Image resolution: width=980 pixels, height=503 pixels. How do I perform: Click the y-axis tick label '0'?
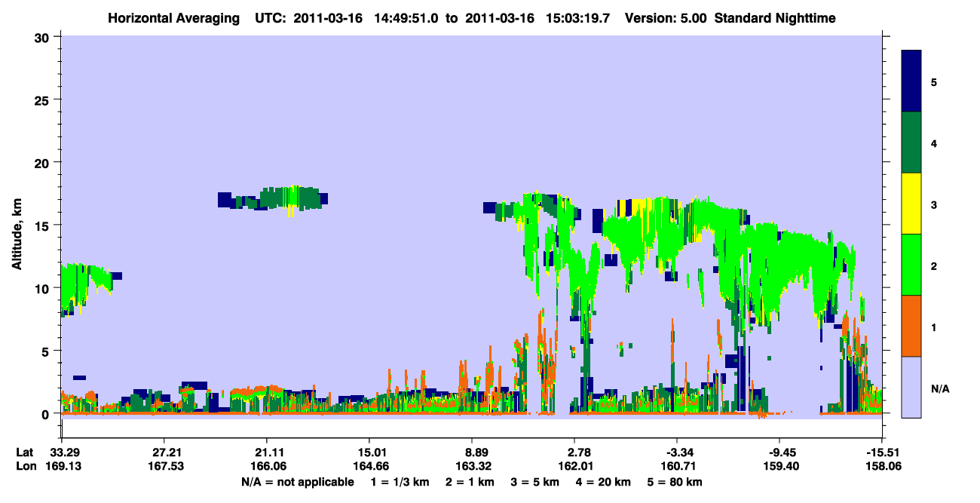pyautogui.click(x=47, y=413)
